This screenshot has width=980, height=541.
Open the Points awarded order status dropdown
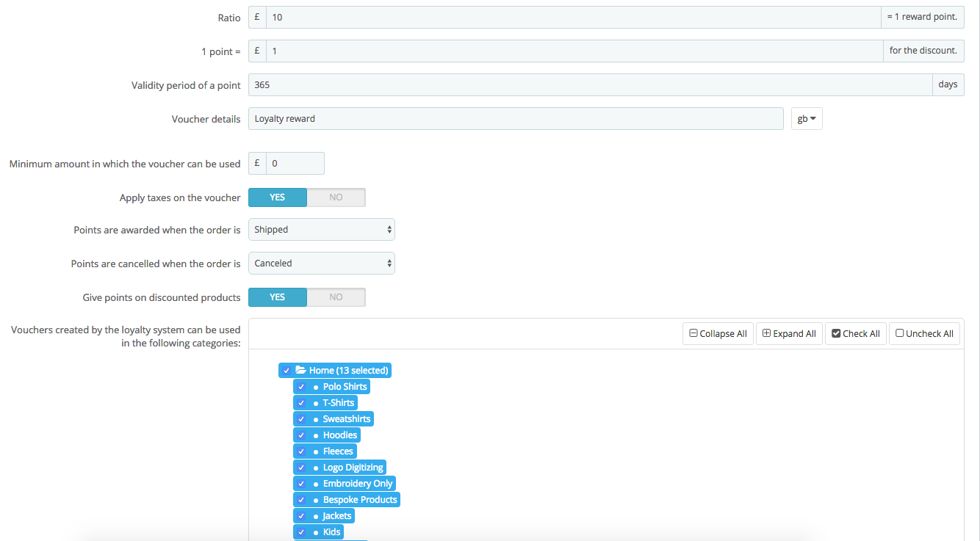point(322,230)
